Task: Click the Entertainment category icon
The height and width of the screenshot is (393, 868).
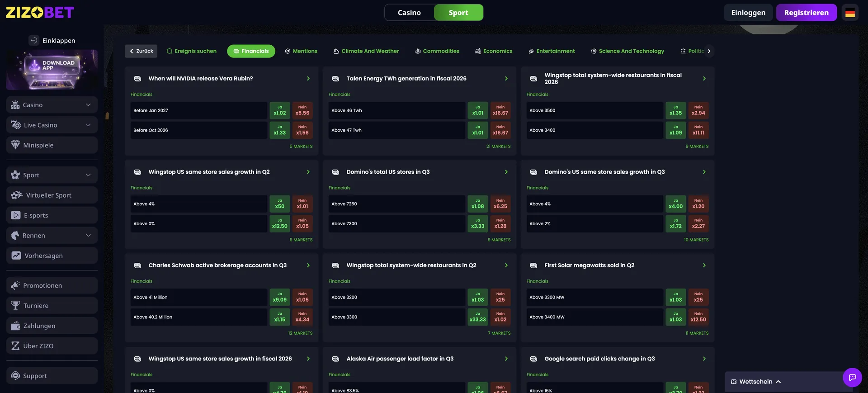Action: click(x=531, y=51)
